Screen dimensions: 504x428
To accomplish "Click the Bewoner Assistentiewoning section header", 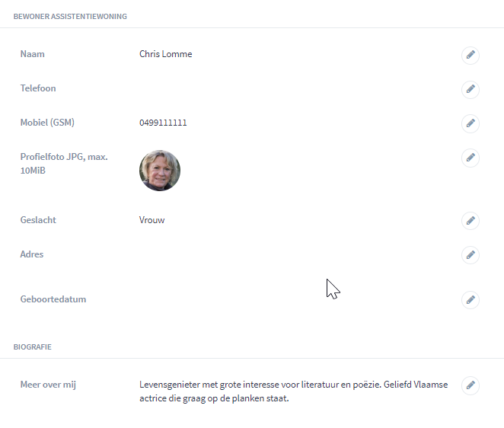I will click(x=70, y=17).
